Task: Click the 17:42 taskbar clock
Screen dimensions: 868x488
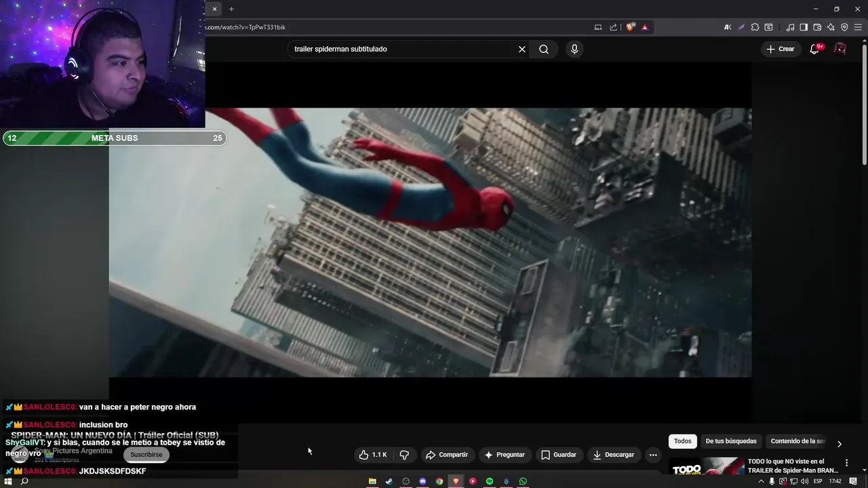Action: tap(835, 481)
